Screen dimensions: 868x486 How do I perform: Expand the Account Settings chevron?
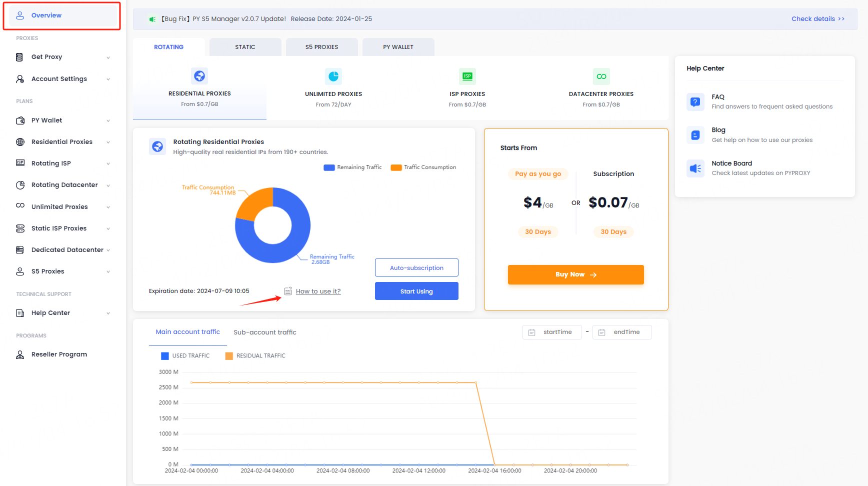coord(108,79)
